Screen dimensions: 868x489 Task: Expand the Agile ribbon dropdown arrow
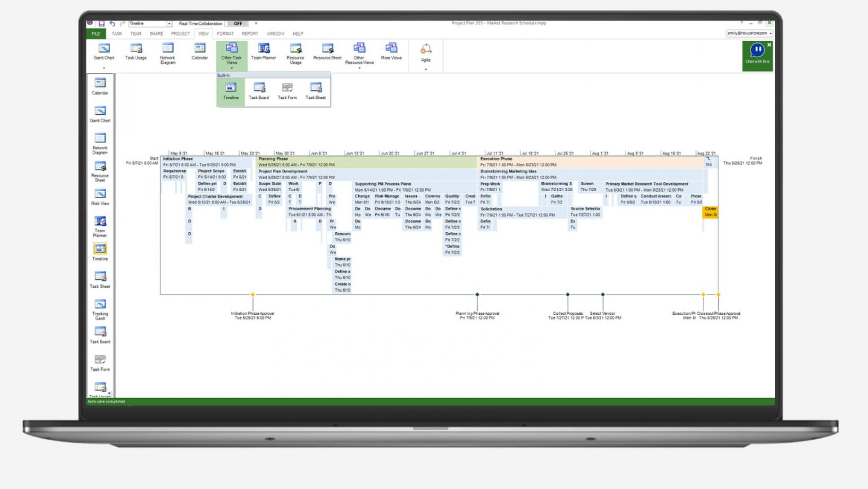pyautogui.click(x=426, y=68)
